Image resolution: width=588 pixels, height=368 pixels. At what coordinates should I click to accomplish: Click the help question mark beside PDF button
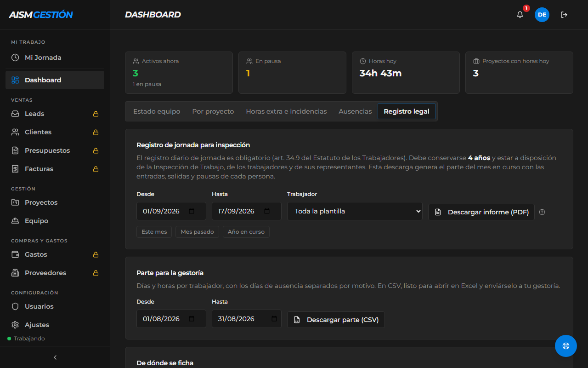pyautogui.click(x=542, y=212)
